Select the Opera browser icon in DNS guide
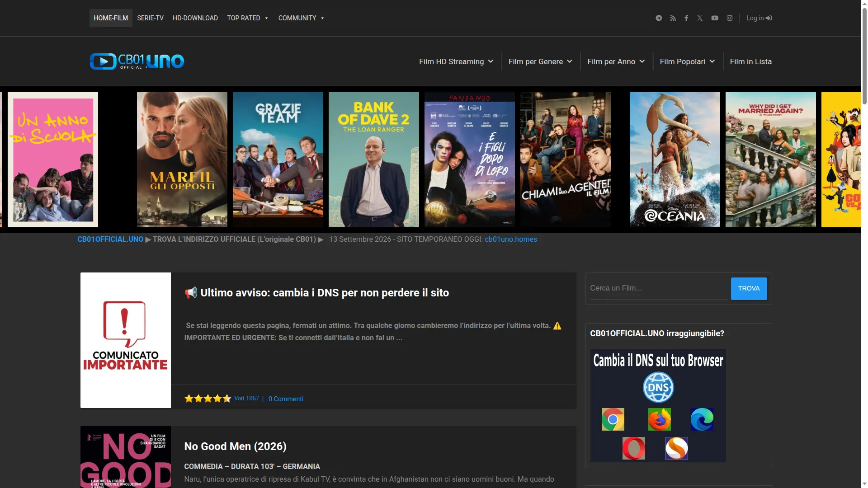 634,448
